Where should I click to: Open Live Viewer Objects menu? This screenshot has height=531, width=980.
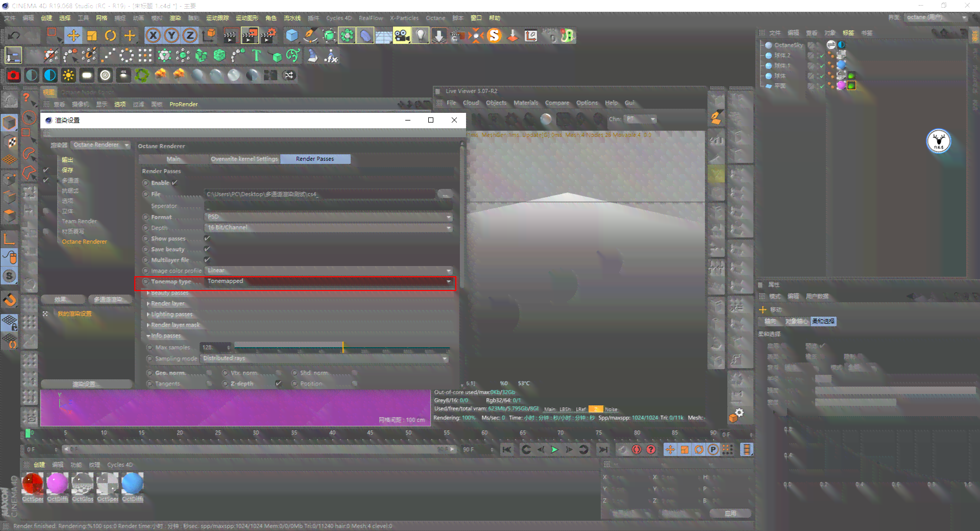[x=496, y=103]
